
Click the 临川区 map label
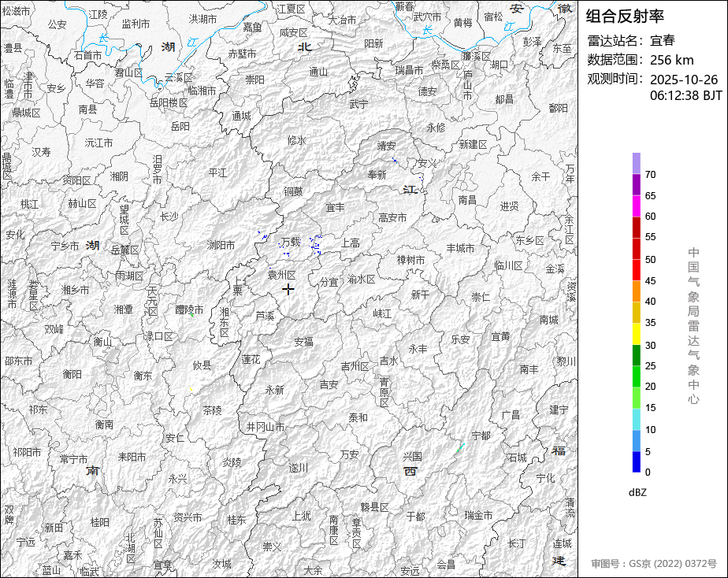508,265
